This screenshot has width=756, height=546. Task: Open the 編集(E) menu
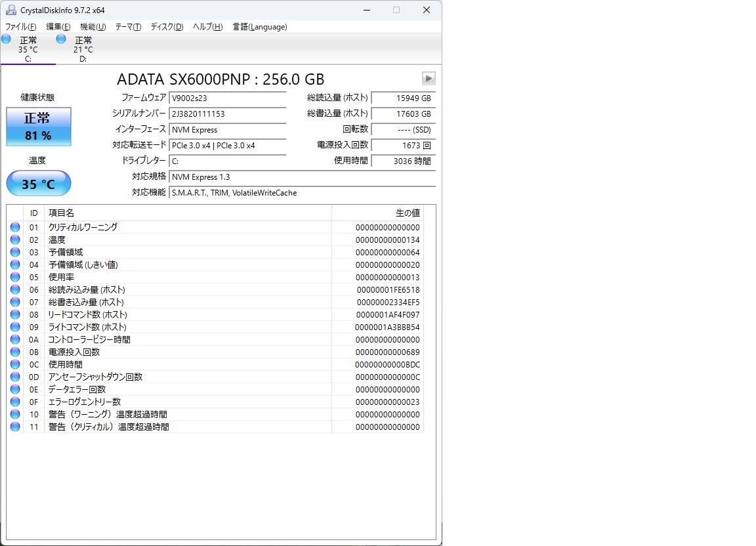58,27
